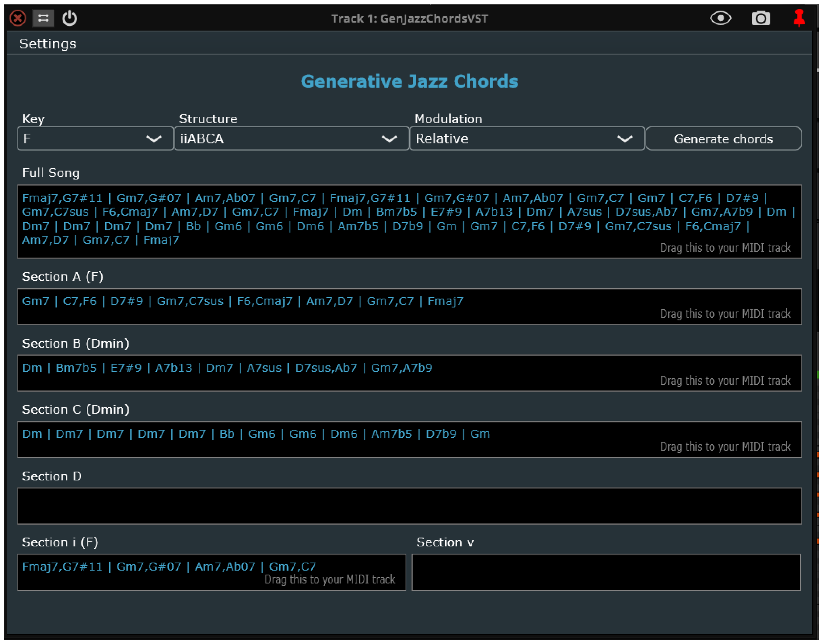Select the Section C (Dmin) chord box
Image resolution: width=823 pixels, height=644 pixels.
(409, 439)
